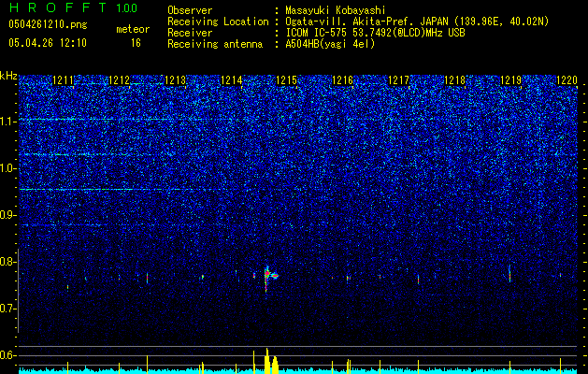Select the observer name Masayuki Kobayashi
Viewport: 588px width, 374px height.
(x=336, y=10)
